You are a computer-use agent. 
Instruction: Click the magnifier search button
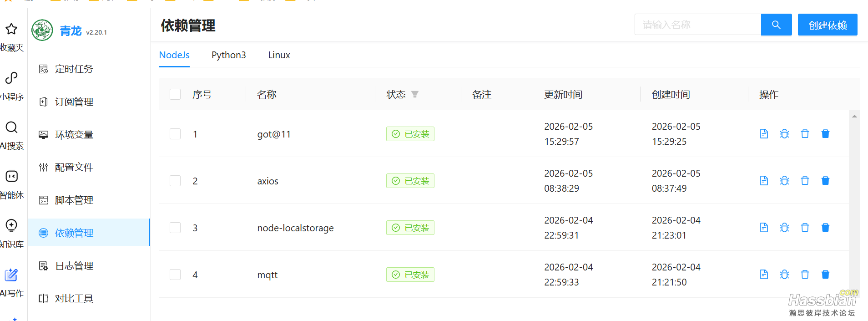[776, 25]
